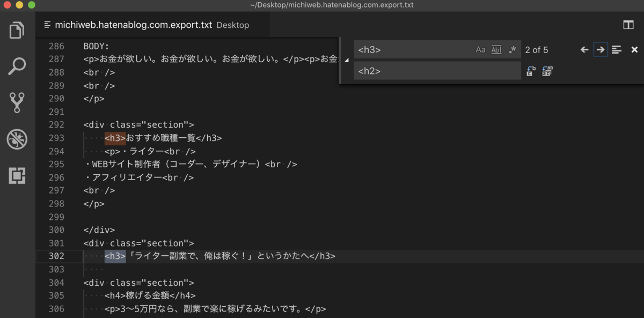The height and width of the screenshot is (318, 644).
Task: Click the yellow macOS minimize button
Action: pos(19,5)
